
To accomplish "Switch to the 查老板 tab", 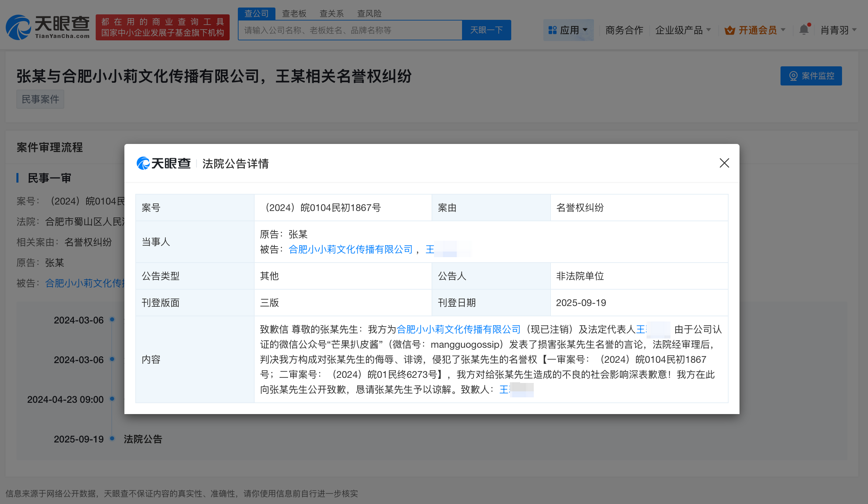I will click(x=295, y=13).
